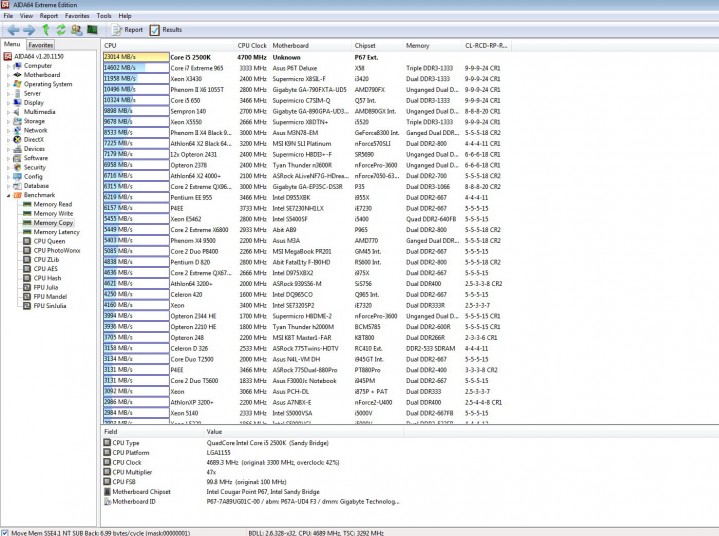Viewport: 719px width, 536px height.
Task: Click the CPU PhotoWorxx benchmark icon
Action: pyautogui.click(x=27, y=250)
